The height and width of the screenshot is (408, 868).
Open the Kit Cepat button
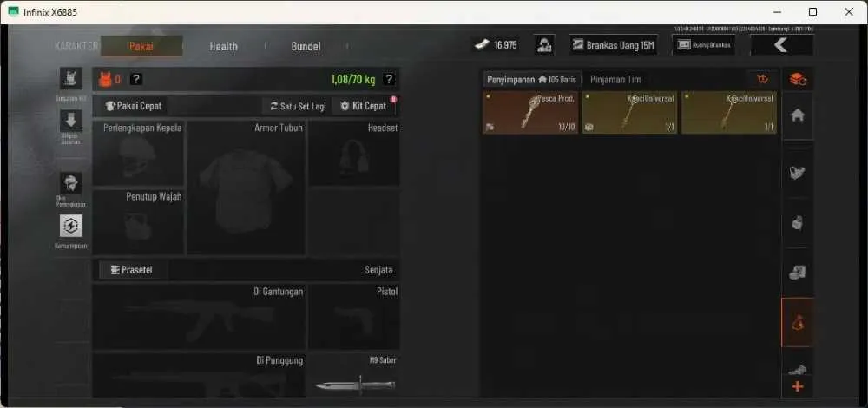(x=364, y=106)
